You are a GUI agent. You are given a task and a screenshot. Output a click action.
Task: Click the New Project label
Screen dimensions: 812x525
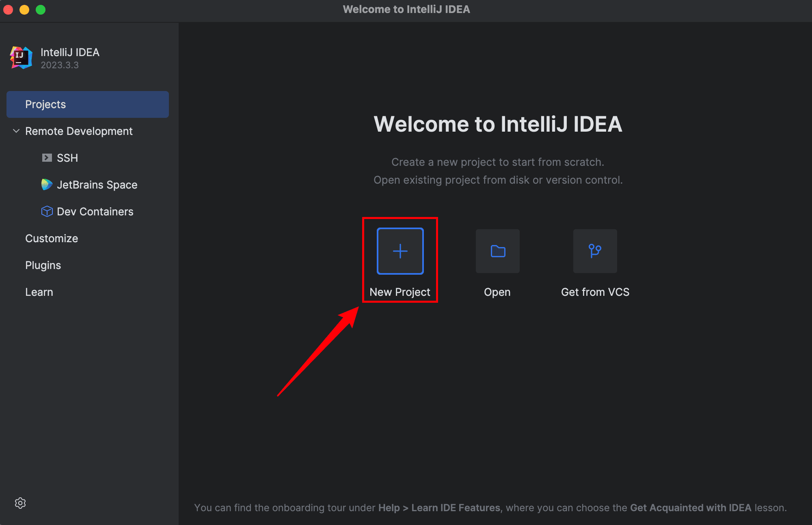400,292
